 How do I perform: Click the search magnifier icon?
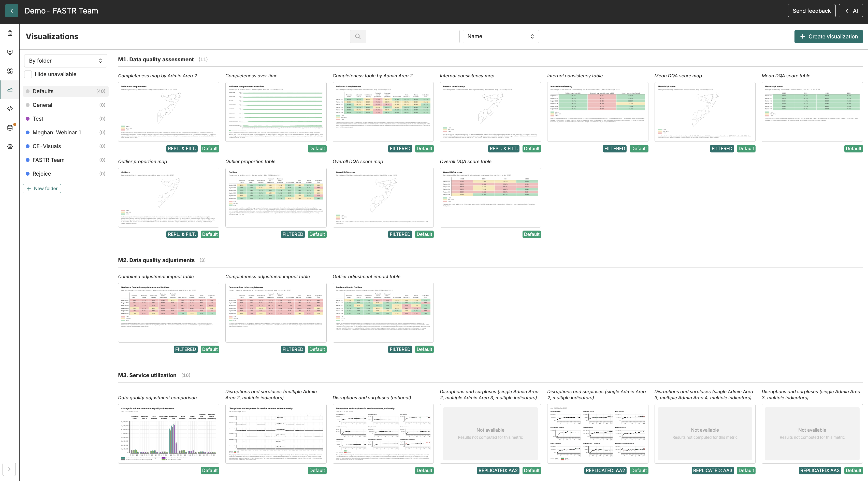(358, 36)
